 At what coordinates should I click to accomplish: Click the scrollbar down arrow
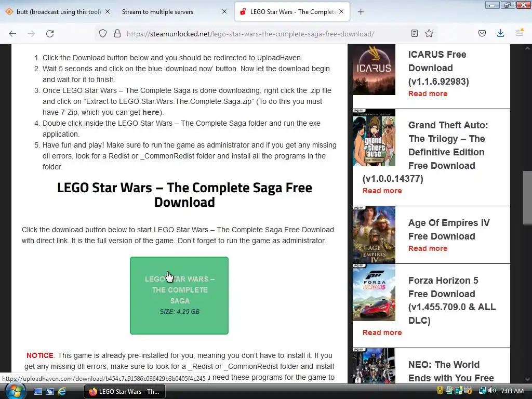527,379
